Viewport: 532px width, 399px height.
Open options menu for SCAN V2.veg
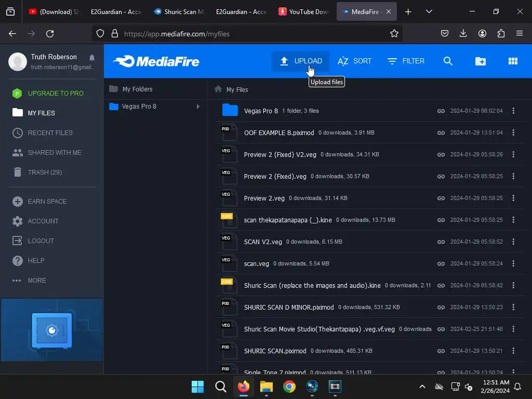point(513,242)
